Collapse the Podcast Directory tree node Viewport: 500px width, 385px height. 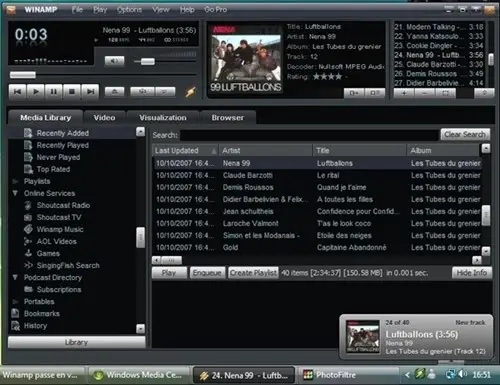click(x=15, y=277)
